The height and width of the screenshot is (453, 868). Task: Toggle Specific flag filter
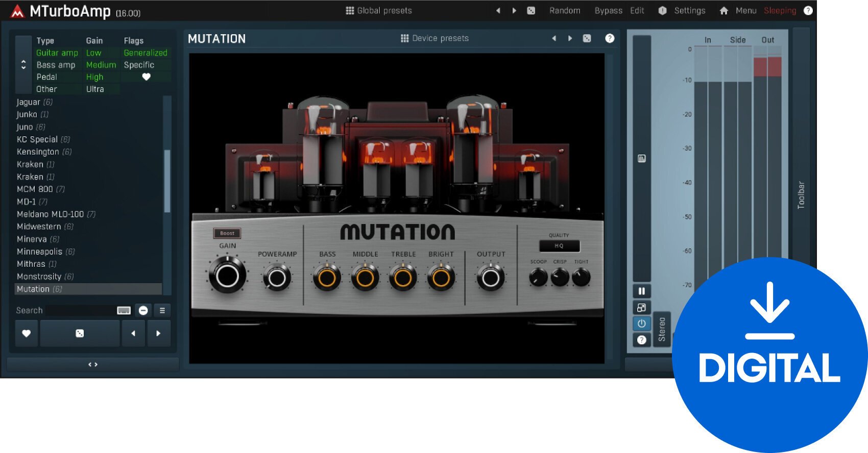tap(139, 65)
